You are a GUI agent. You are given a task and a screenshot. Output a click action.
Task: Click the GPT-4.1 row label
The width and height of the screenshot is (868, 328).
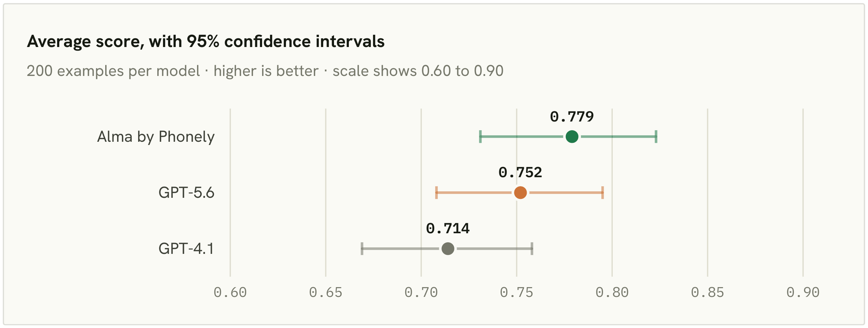coord(187,249)
